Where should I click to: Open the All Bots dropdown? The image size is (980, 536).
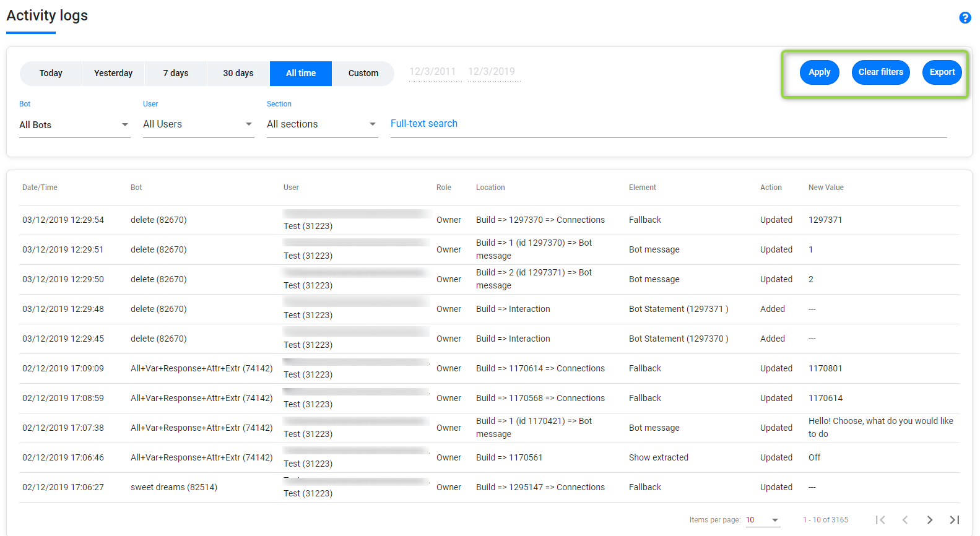[x=75, y=125]
